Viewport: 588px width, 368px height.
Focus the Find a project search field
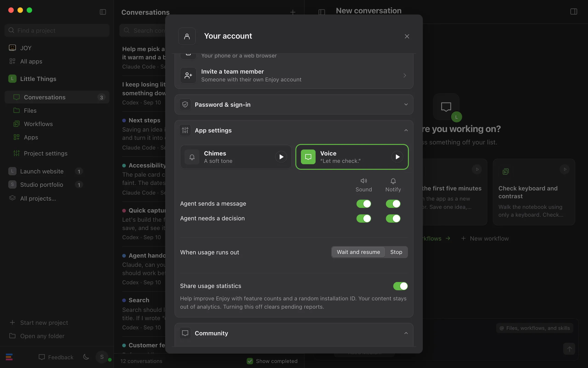click(x=57, y=30)
